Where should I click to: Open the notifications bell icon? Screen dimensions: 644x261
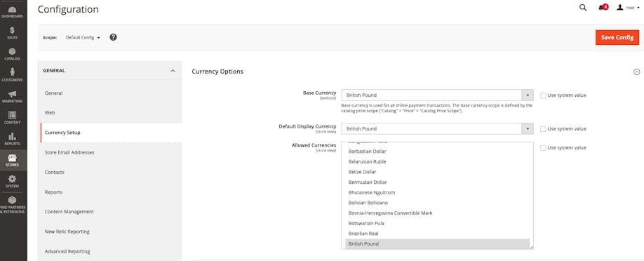[x=603, y=8]
